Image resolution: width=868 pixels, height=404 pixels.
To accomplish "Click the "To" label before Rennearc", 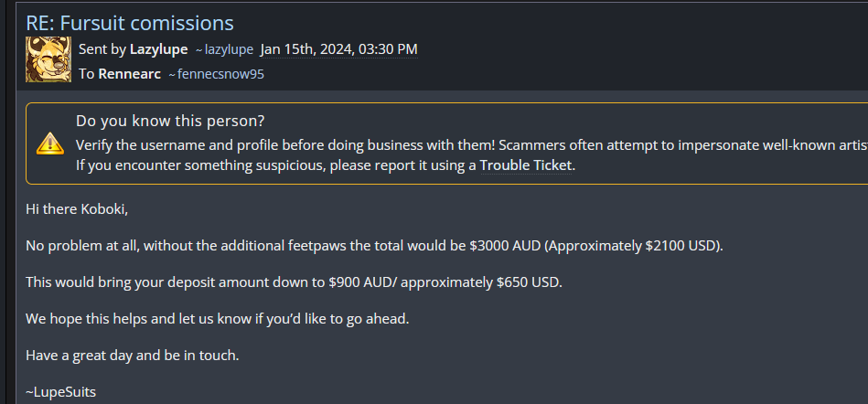I will [87, 74].
